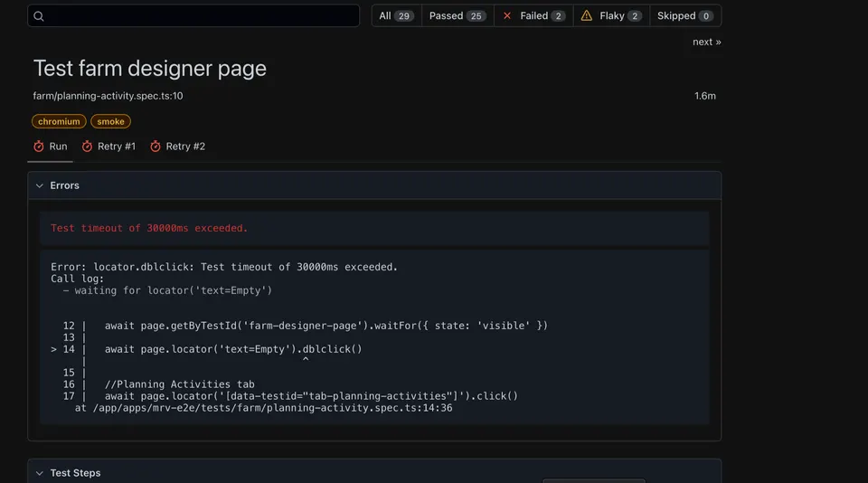The height and width of the screenshot is (483, 868).
Task: Show all 29 tests filter
Action: pos(396,15)
